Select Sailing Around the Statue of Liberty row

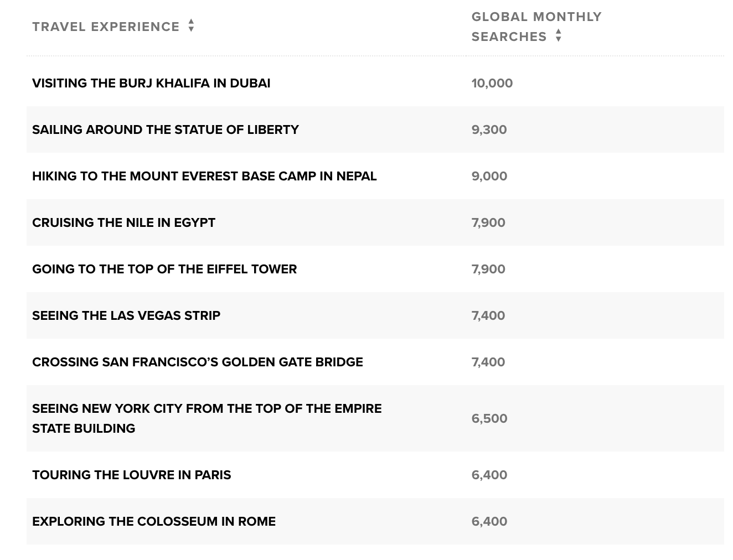(375, 129)
